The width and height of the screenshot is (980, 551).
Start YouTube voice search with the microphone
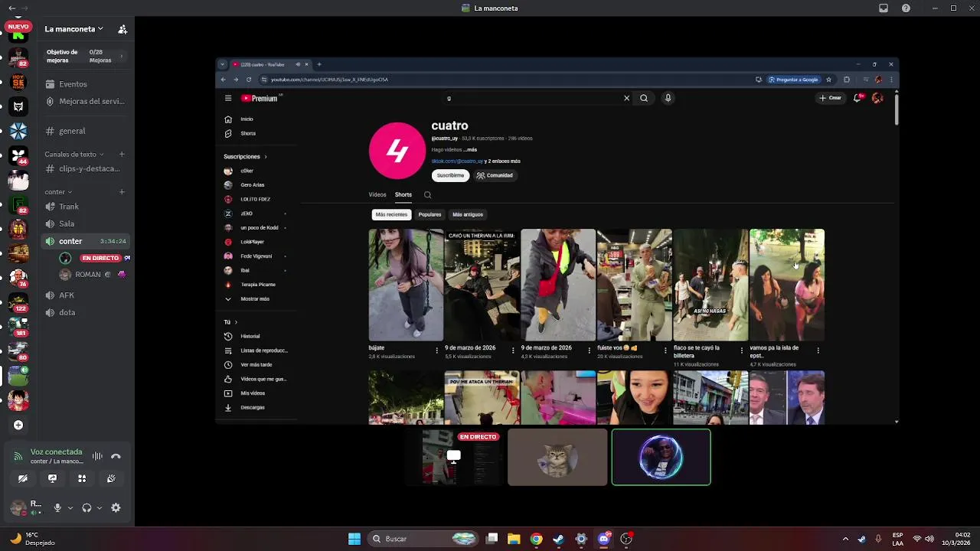[668, 98]
